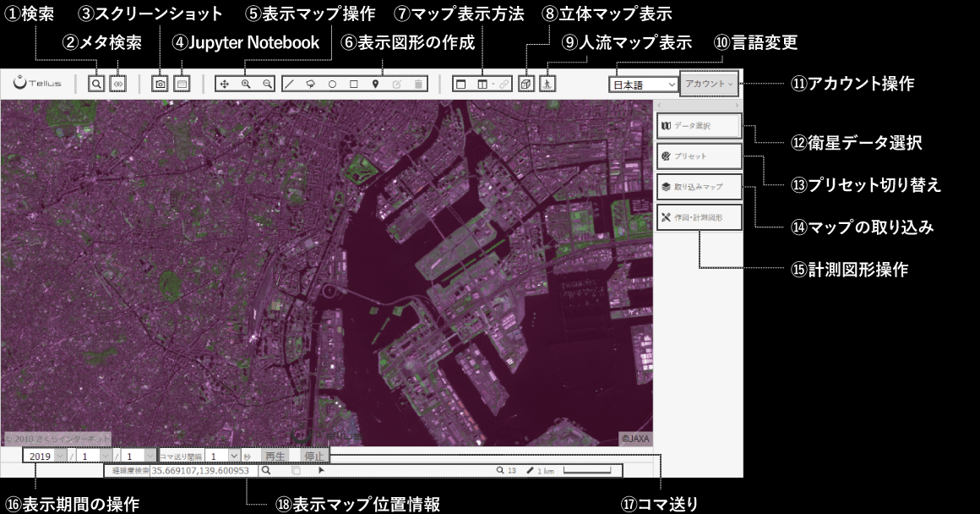Image resolution: width=980 pixels, height=514 pixels.
Task: Click the trash icon to delete shape
Action: (418, 84)
